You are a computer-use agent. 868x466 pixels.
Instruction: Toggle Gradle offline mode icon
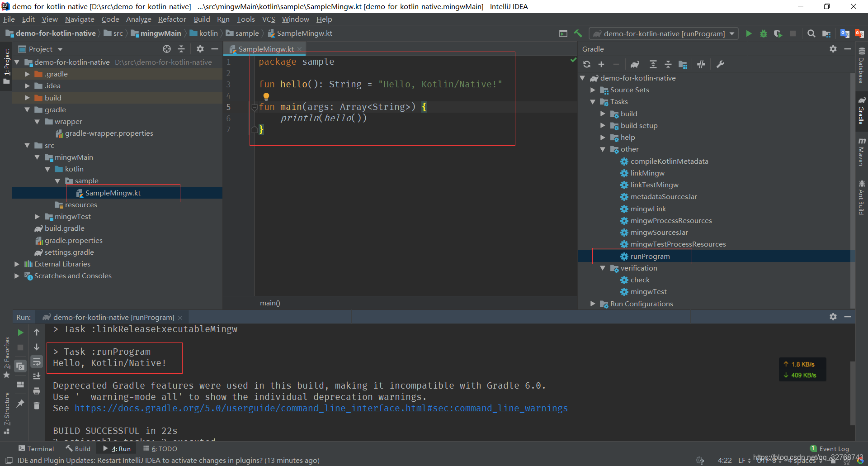(x=701, y=64)
